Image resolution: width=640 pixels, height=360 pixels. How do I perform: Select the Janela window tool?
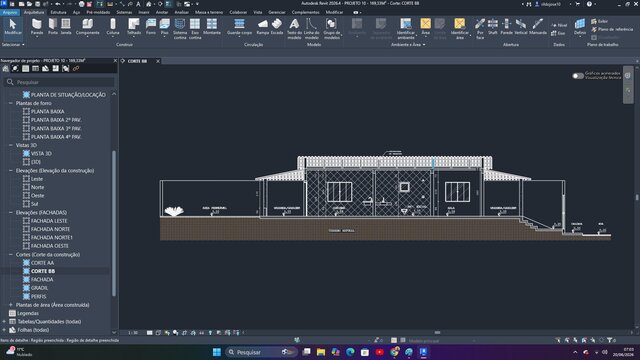tap(66, 27)
